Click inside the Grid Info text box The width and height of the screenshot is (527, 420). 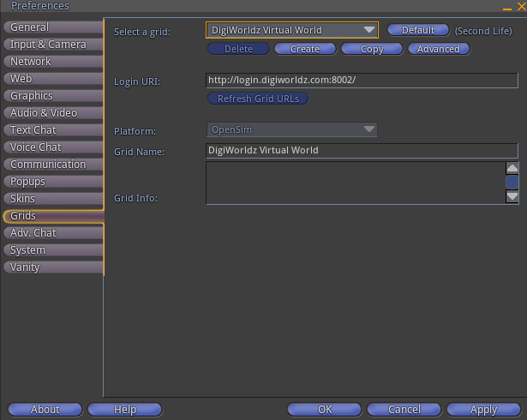(356, 183)
